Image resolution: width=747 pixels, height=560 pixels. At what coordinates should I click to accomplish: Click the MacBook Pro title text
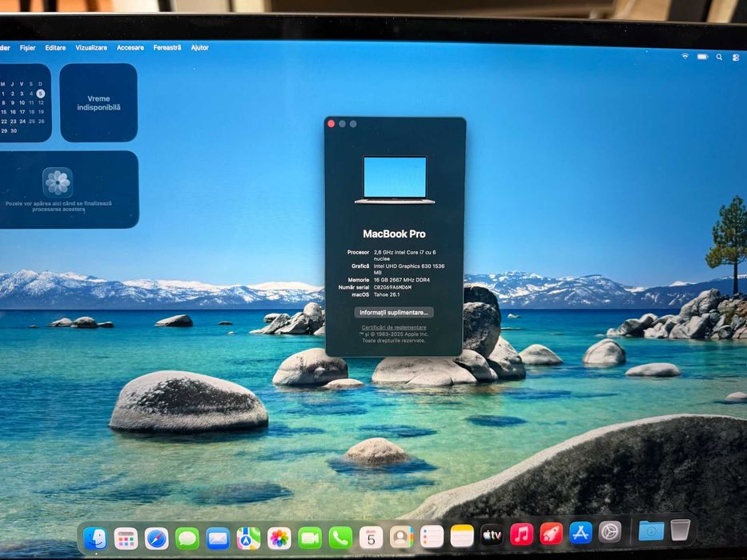pos(394,234)
